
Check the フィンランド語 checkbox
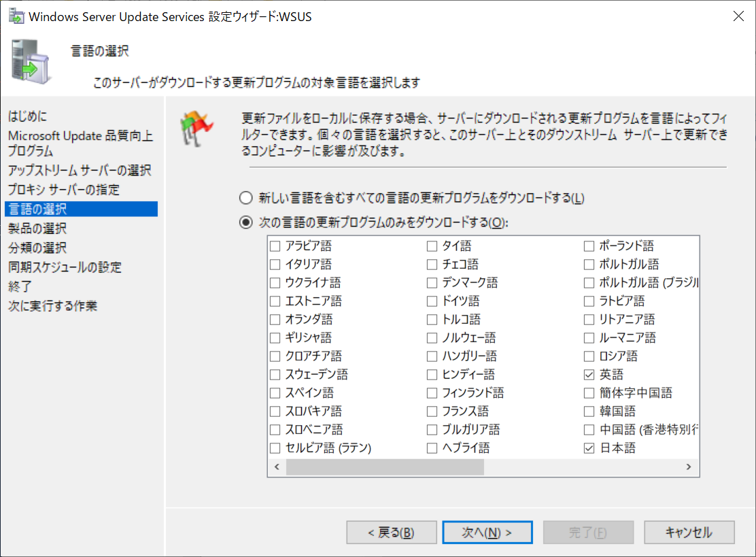coord(432,392)
